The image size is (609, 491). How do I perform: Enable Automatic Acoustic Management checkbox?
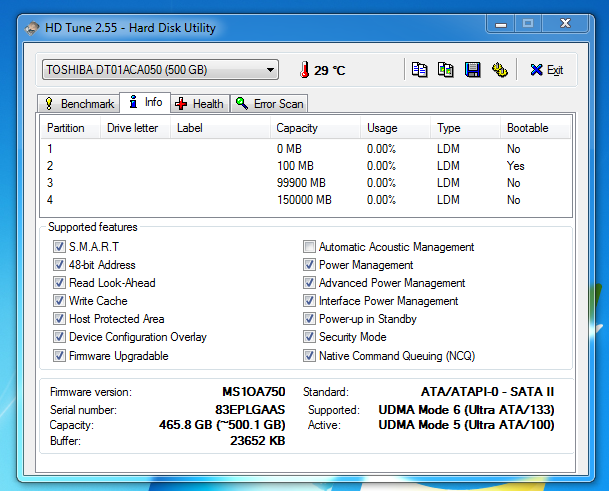pos(309,246)
